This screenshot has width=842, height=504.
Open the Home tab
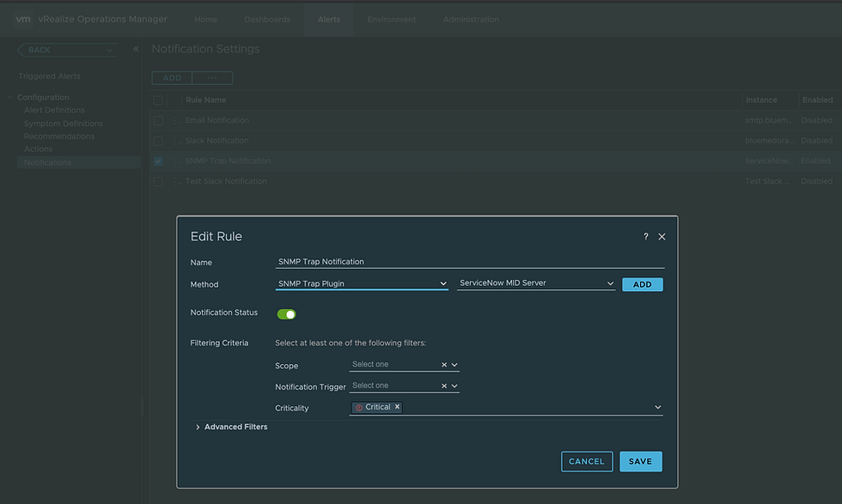coord(205,20)
